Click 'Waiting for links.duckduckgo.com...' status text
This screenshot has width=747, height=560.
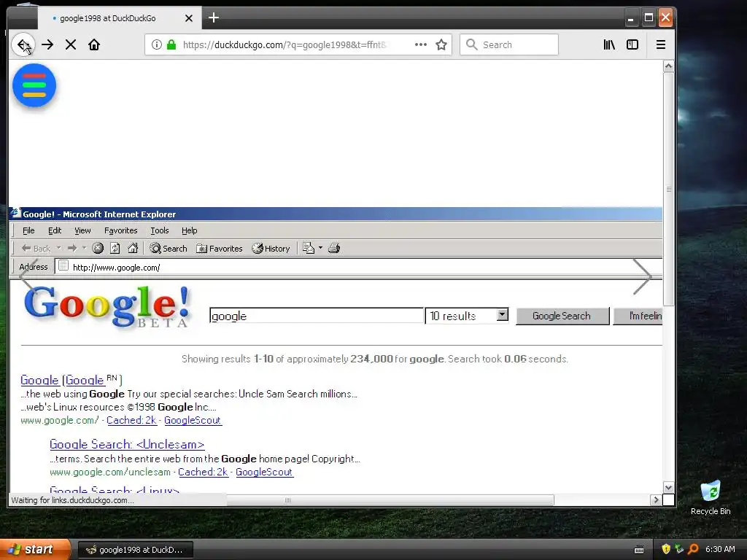[x=72, y=500]
